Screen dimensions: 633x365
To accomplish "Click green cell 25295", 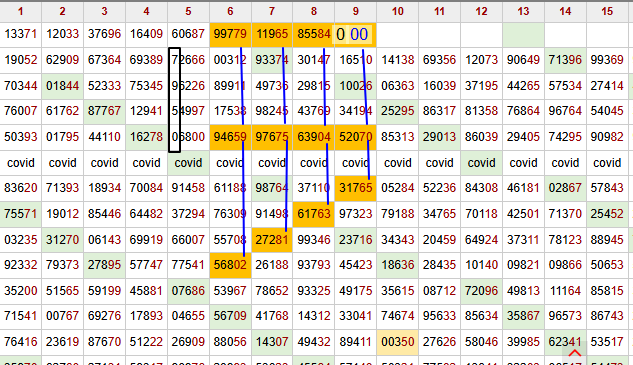I will (398, 111).
